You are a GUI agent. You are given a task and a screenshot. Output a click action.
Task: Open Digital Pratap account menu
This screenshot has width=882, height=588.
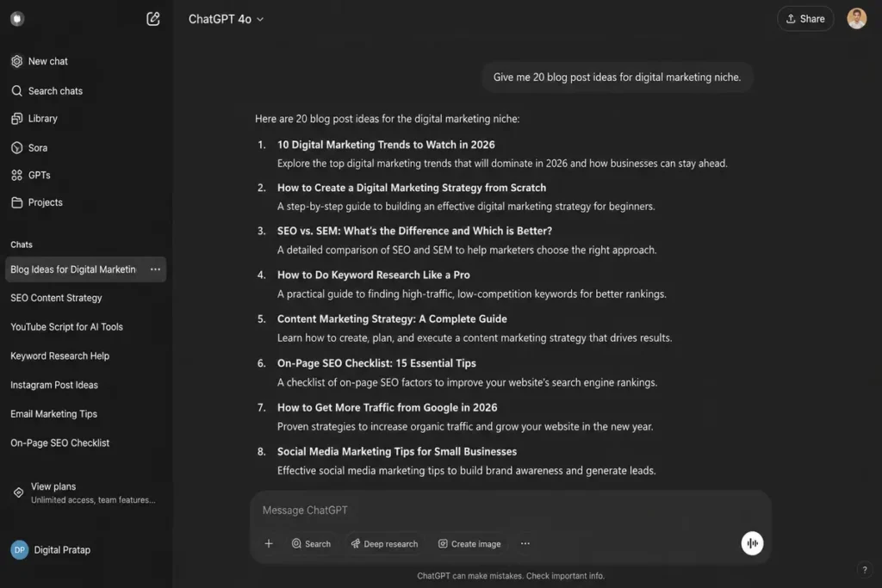tap(51, 550)
